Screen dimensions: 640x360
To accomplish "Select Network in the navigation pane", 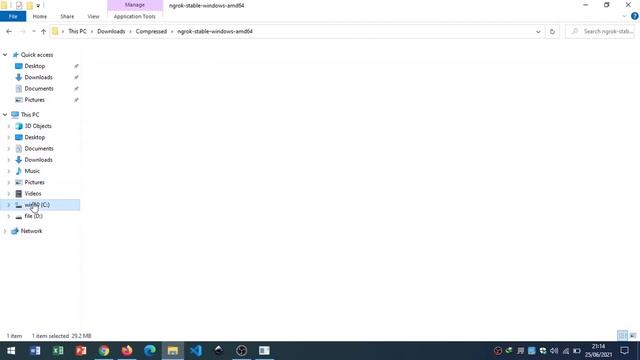I will (31, 231).
